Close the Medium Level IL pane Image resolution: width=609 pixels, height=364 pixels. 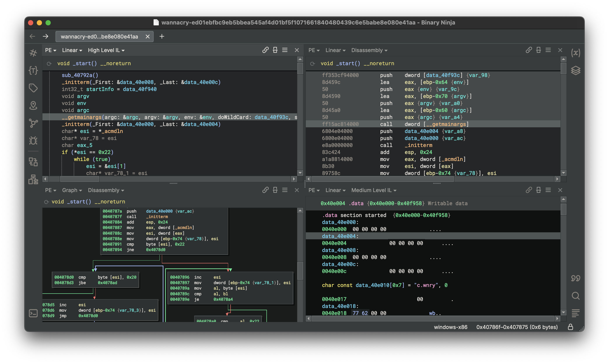pos(560,190)
